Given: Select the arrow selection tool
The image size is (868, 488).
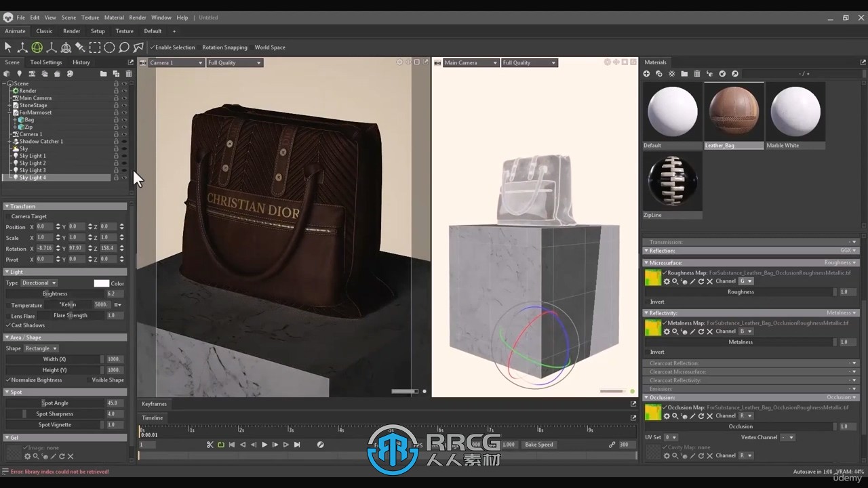Looking at the screenshot, I should [x=8, y=47].
